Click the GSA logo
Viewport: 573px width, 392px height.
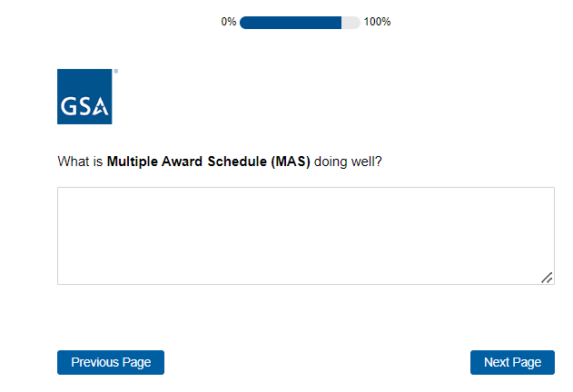84,97
